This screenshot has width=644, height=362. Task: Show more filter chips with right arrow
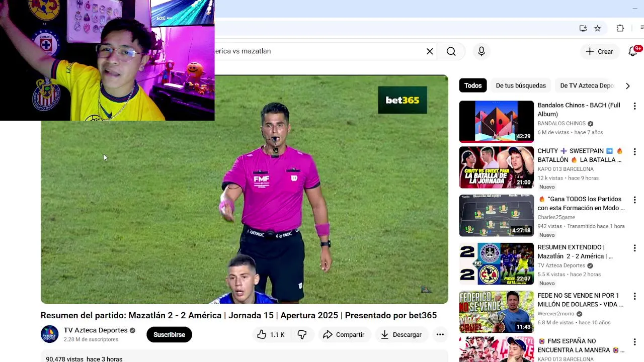[627, 85]
